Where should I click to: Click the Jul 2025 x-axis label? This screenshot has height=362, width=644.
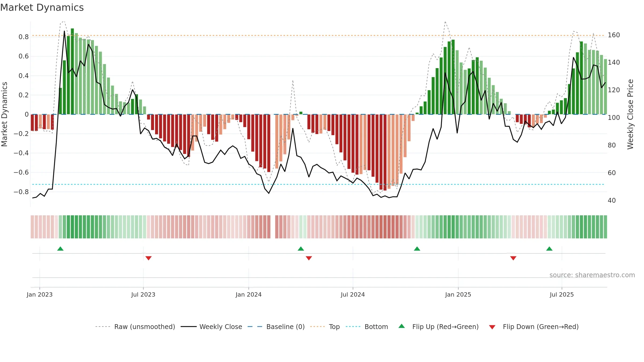(x=562, y=294)
